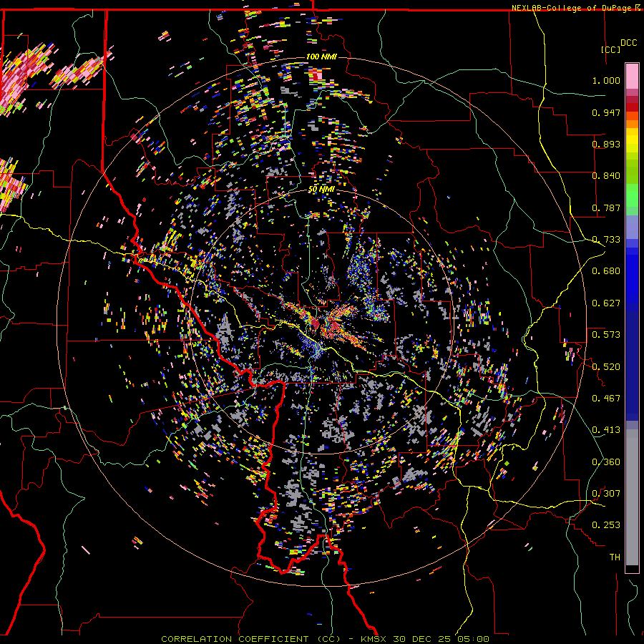The height and width of the screenshot is (644, 644).
Task: Select the DCC label above legend
Action: click(628, 43)
